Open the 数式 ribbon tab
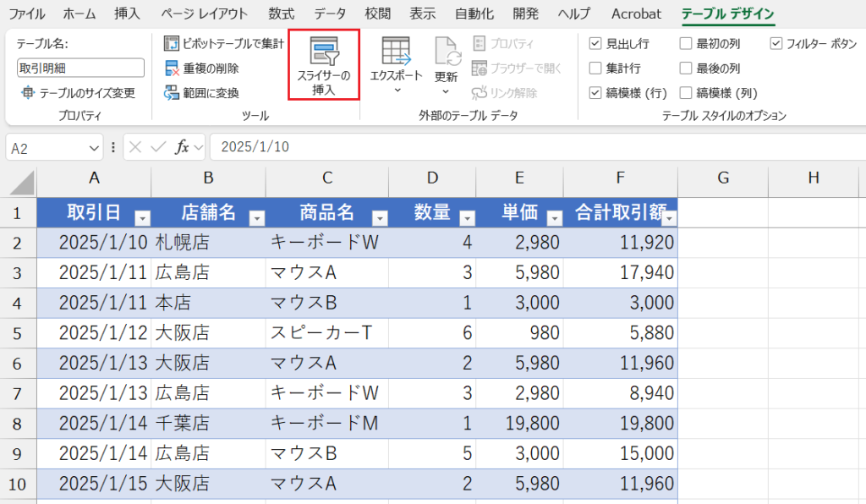Image resolution: width=866 pixels, height=504 pixels. click(x=280, y=14)
